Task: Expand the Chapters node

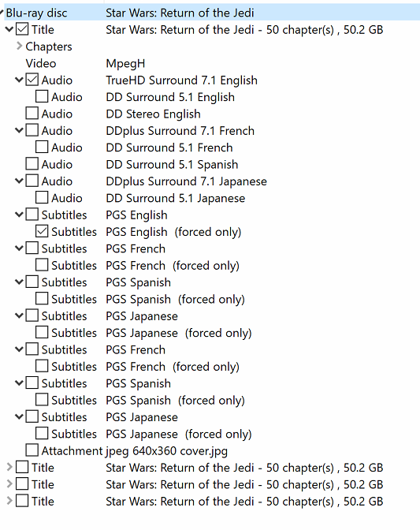Action: point(19,46)
